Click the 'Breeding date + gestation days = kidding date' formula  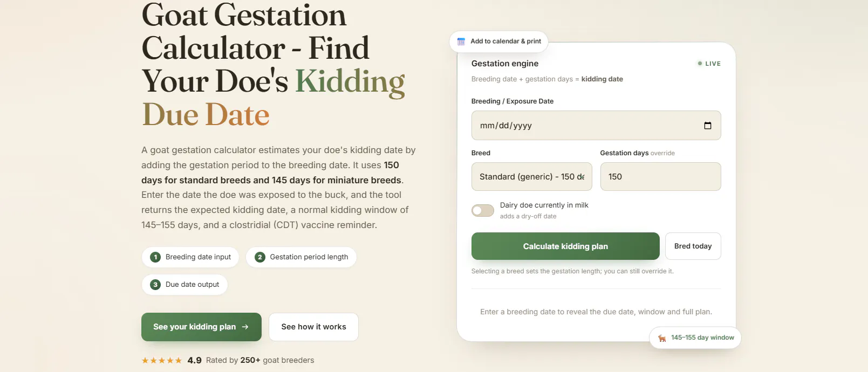[x=547, y=79]
